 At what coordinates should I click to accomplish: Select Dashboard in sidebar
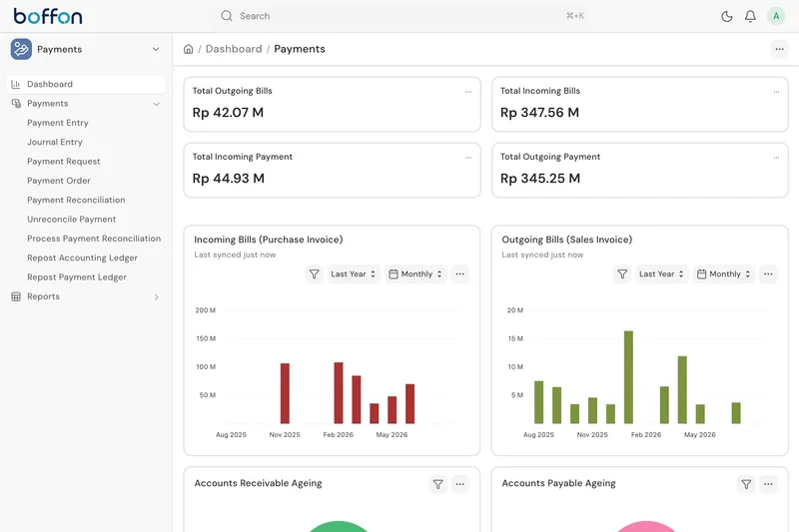click(x=86, y=84)
